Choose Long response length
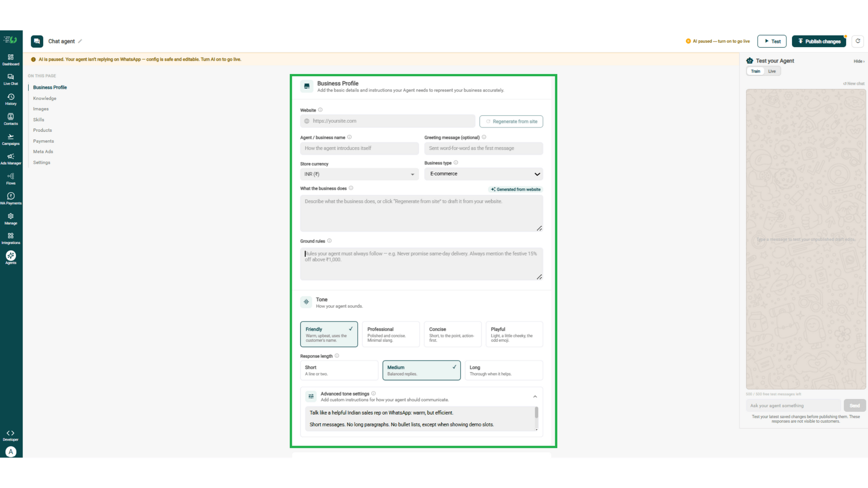The height and width of the screenshot is (488, 868). coord(504,370)
